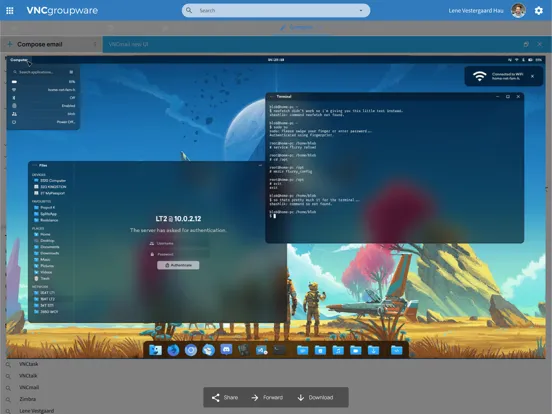Click the search icon beside VNCtask

coord(8,365)
